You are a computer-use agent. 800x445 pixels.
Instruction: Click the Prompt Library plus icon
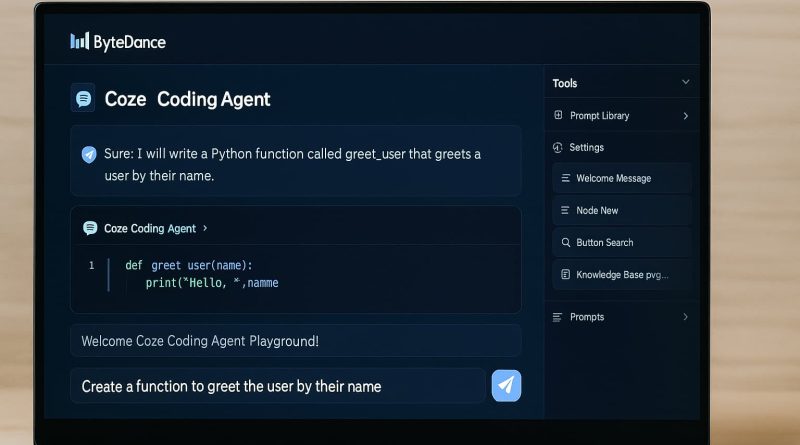(558, 115)
